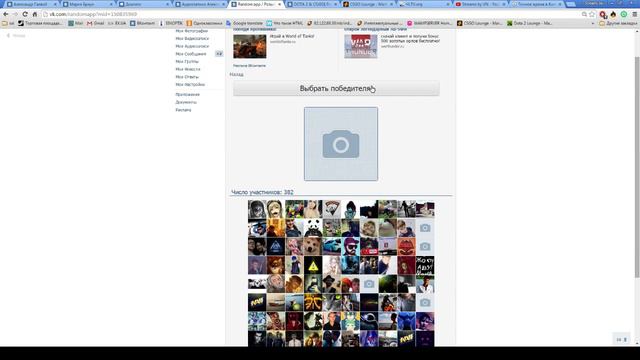Bookmark this page with the star icon
This screenshot has width=640, height=360.
(592, 14)
